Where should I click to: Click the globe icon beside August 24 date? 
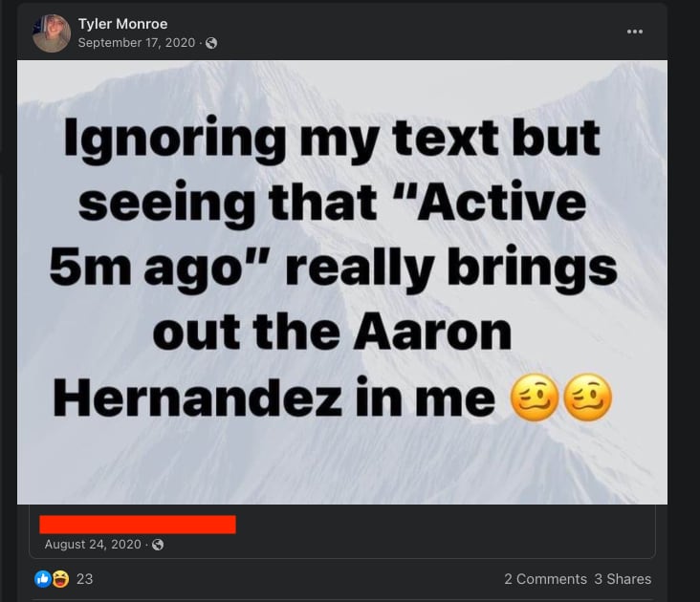[158, 545]
